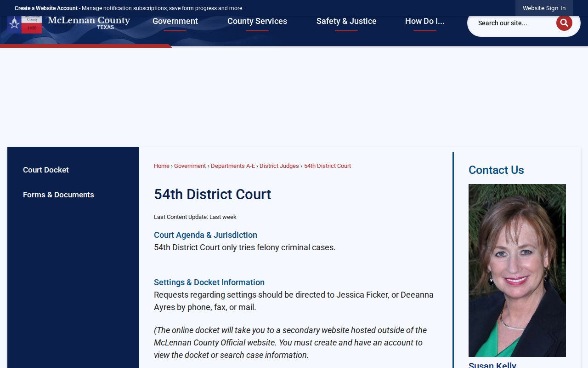The height and width of the screenshot is (368, 588).
Task: Click the red search magnifier icon
Action: 564,23
